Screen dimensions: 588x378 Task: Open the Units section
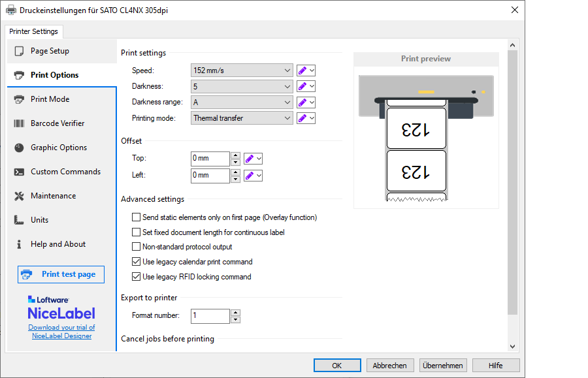(62, 220)
